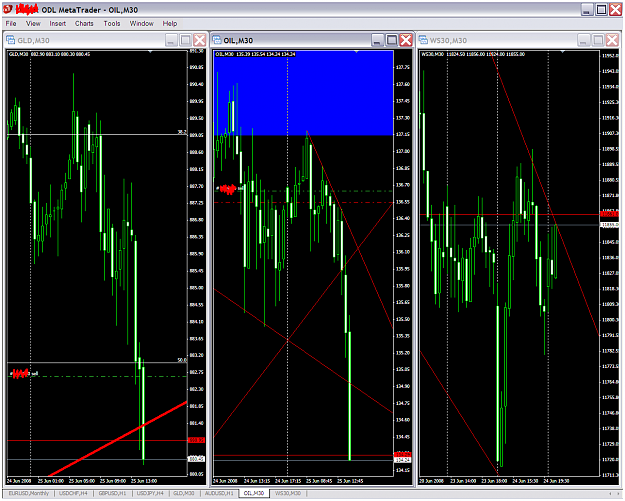Click the chart shift triangle in OIL chart
625x501 pixels.
[356, 51]
